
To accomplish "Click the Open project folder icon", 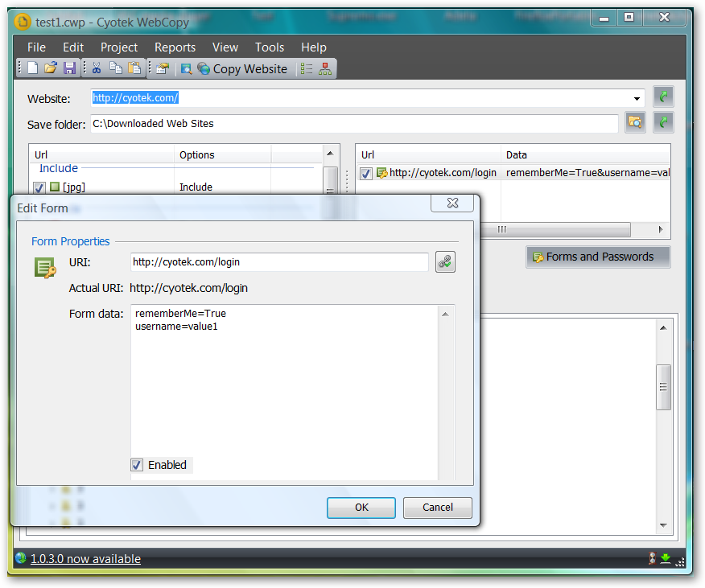I will (51, 68).
